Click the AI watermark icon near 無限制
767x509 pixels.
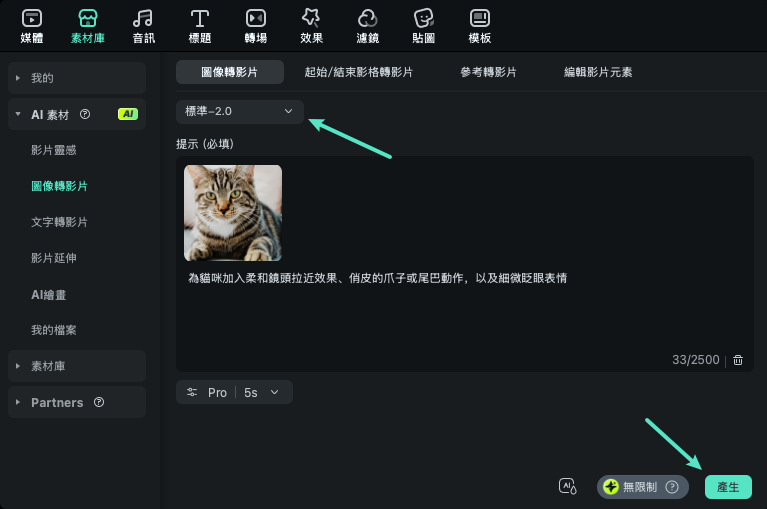(567, 486)
